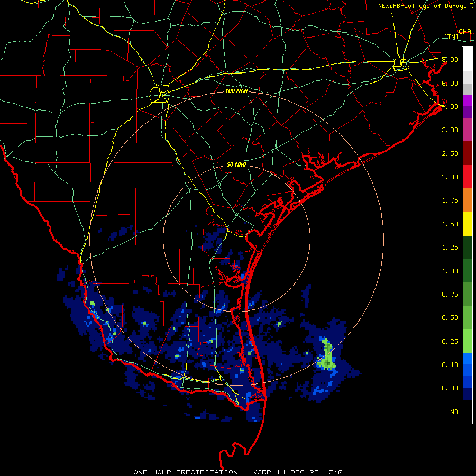Select the pink legend swatch below 3.00
This screenshot has width=476, height=476.
click(467, 130)
